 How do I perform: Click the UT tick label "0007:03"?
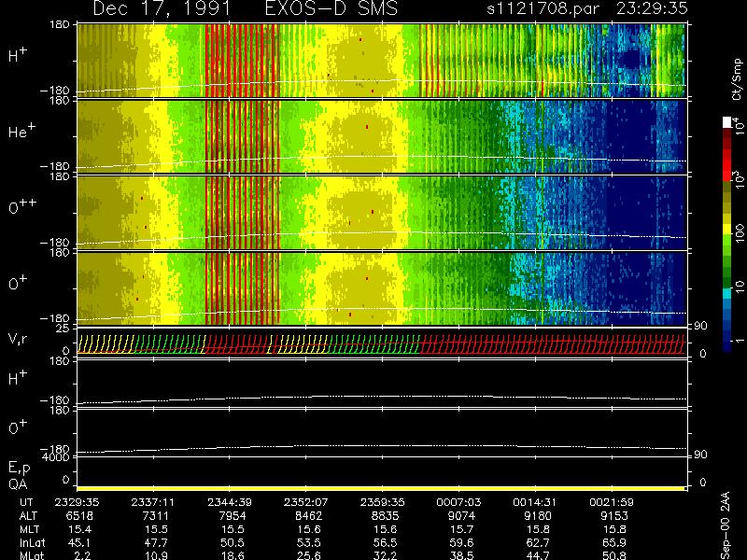pyautogui.click(x=458, y=502)
